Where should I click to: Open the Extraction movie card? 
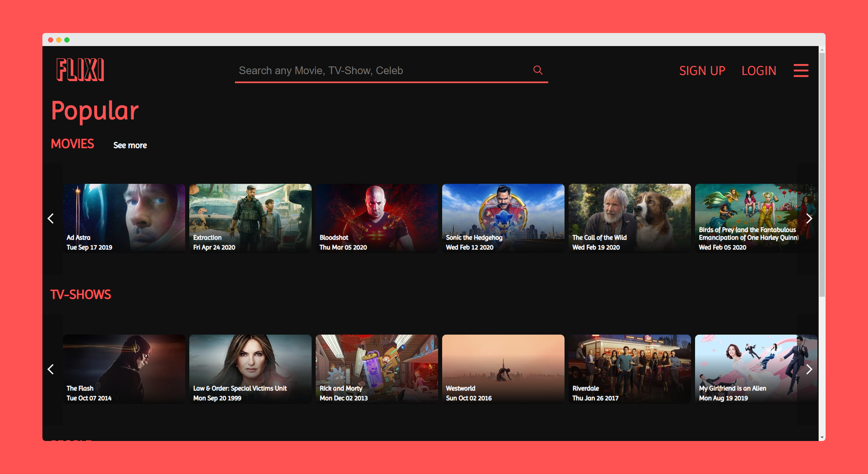[250, 218]
